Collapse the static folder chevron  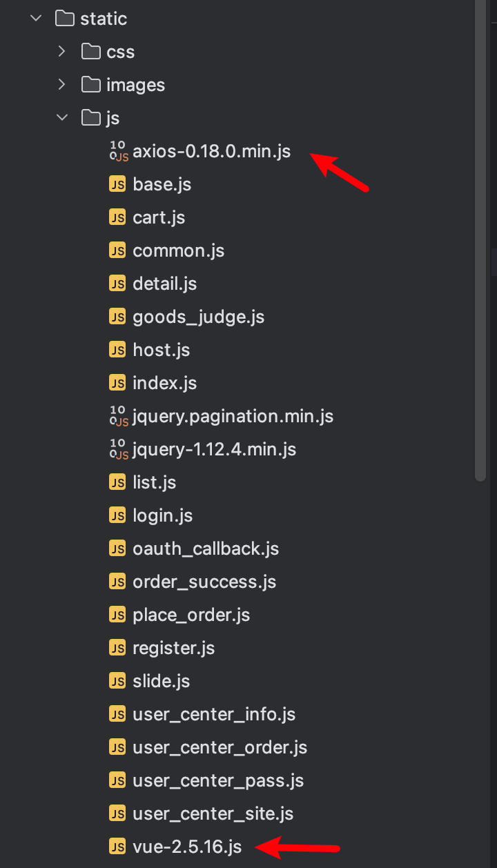36,19
